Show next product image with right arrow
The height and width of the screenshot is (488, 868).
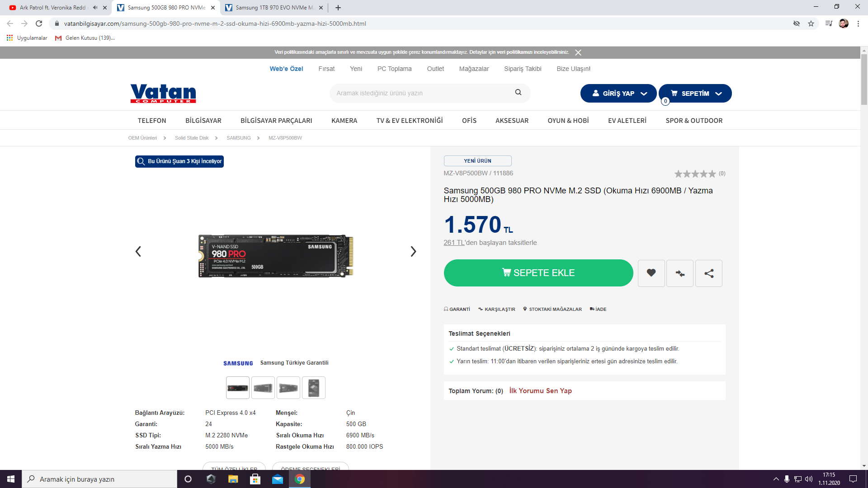413,251
